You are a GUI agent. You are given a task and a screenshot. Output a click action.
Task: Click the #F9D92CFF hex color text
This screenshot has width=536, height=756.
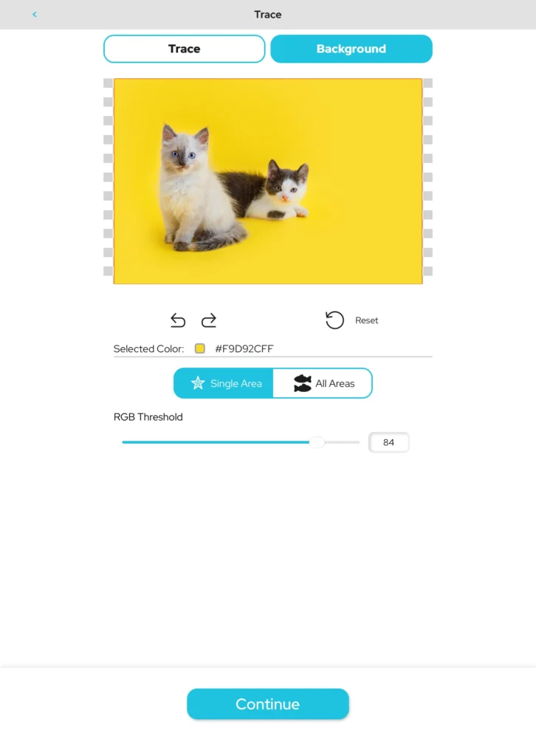coord(244,348)
